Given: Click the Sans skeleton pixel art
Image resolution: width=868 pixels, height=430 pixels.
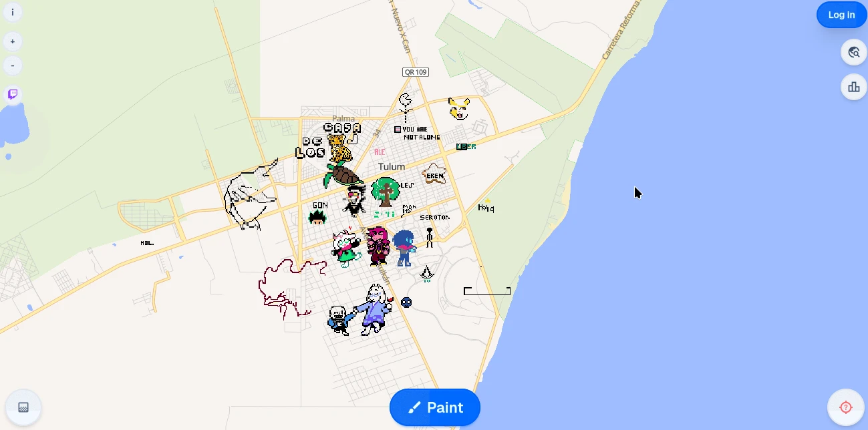Looking at the screenshot, I should click(x=339, y=320).
